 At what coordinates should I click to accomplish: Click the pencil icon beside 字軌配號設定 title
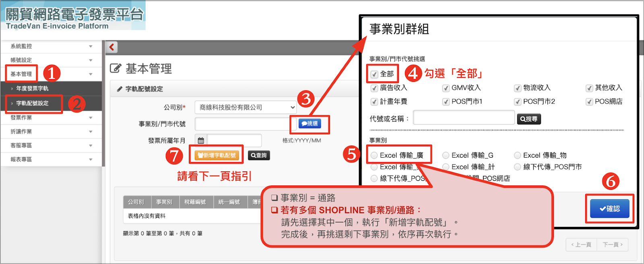[120, 89]
